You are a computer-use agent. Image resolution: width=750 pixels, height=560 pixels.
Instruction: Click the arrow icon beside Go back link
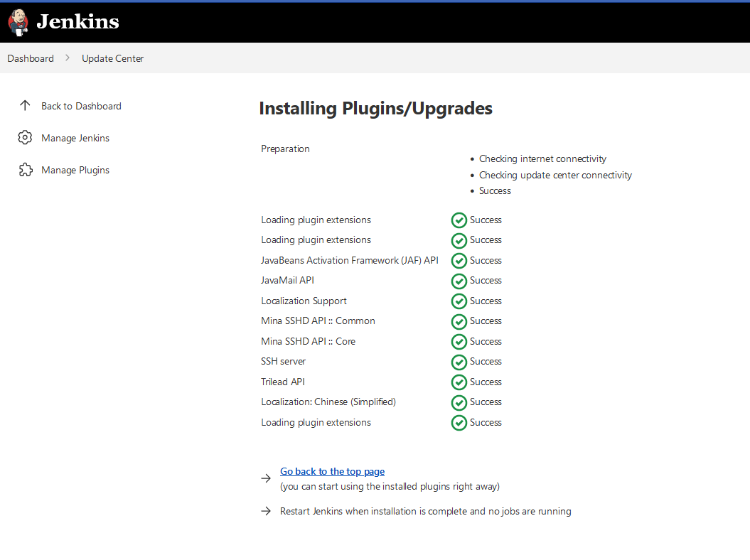(x=266, y=478)
